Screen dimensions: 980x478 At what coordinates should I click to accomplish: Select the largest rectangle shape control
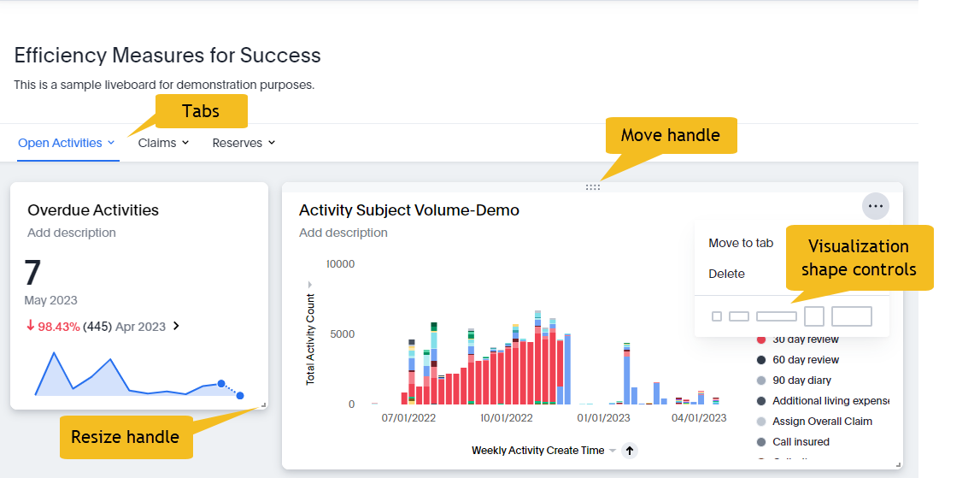tap(852, 316)
